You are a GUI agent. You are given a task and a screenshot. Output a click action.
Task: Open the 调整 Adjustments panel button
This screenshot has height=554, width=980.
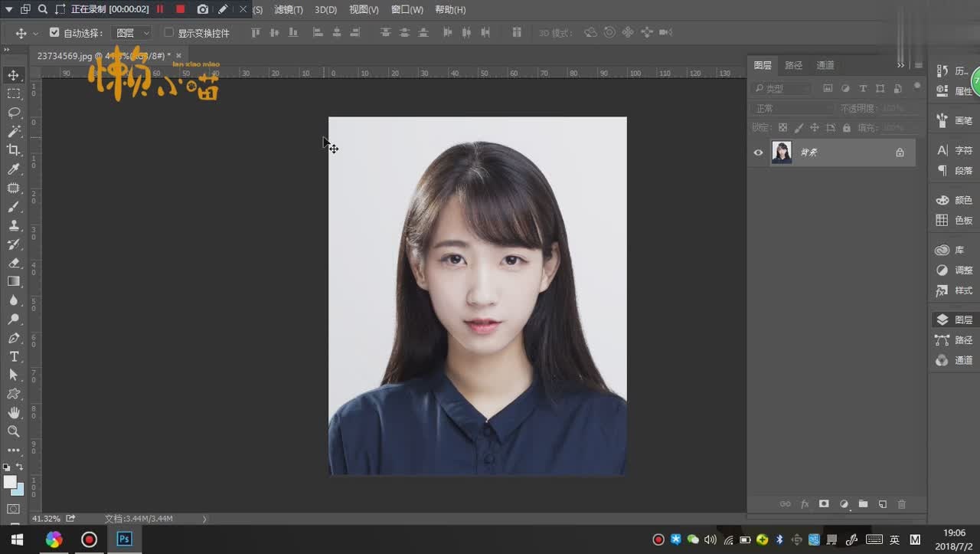tap(954, 270)
